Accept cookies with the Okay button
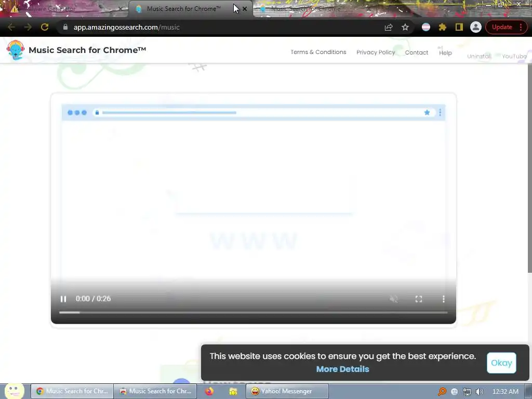 coord(501,363)
